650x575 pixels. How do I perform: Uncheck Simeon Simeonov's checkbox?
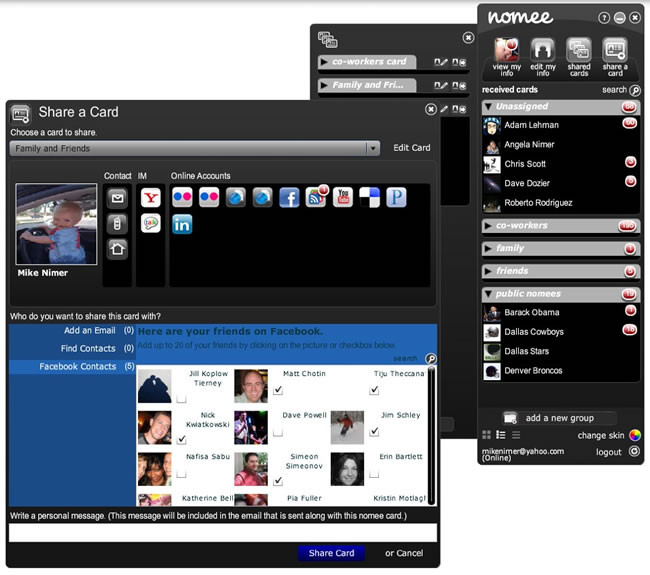278,480
